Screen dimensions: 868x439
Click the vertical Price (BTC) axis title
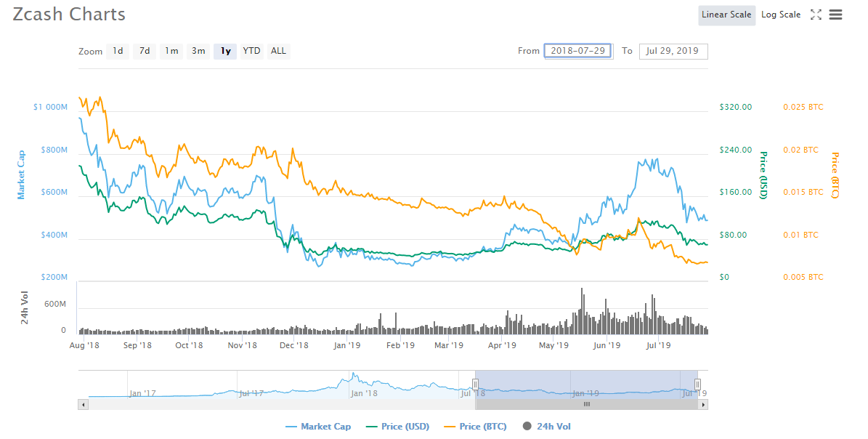(x=835, y=175)
